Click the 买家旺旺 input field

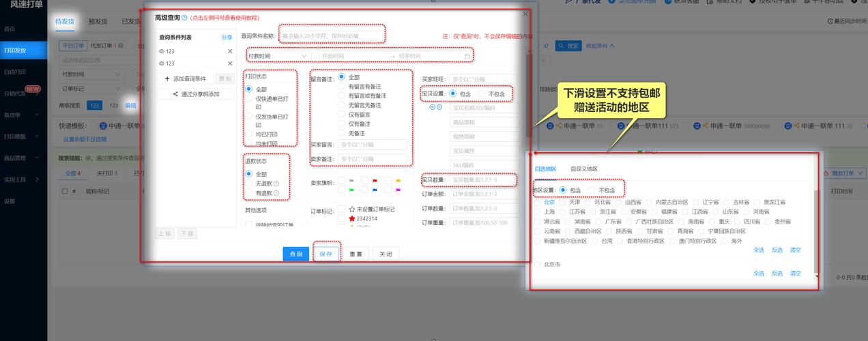point(483,80)
